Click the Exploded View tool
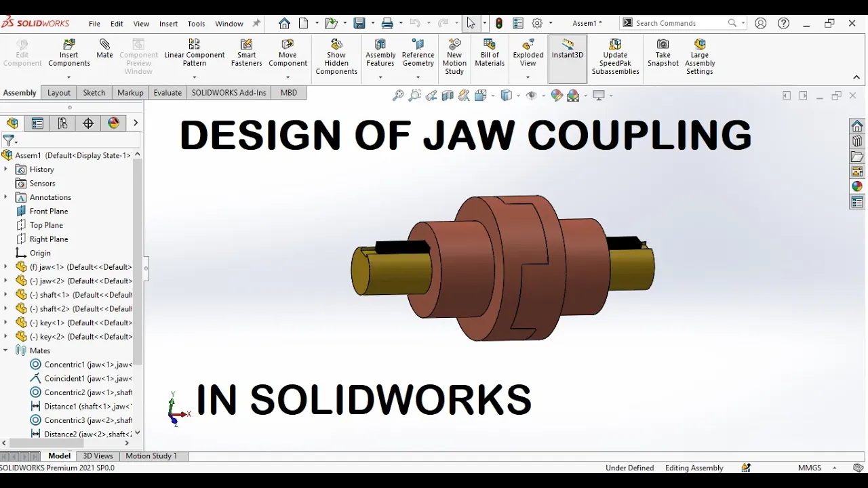Viewport: 868px width, 488px height. 528,53
